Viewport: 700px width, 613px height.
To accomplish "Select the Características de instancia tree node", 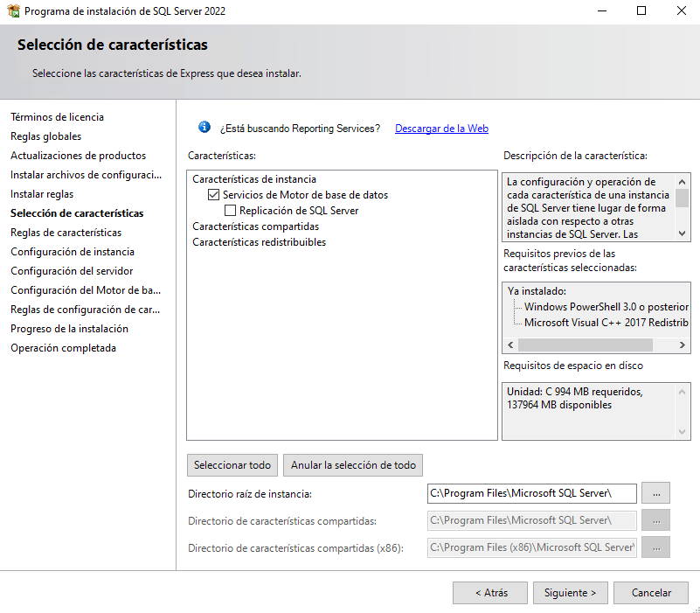I will 253,179.
